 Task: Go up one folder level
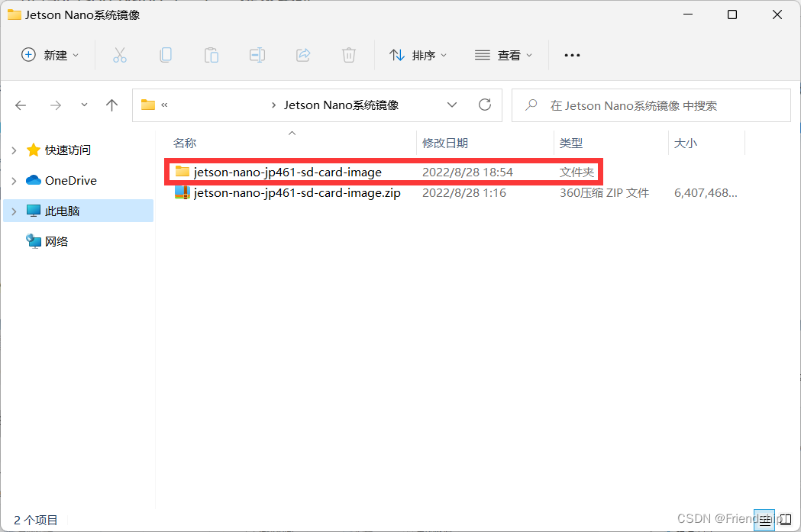[x=112, y=105]
